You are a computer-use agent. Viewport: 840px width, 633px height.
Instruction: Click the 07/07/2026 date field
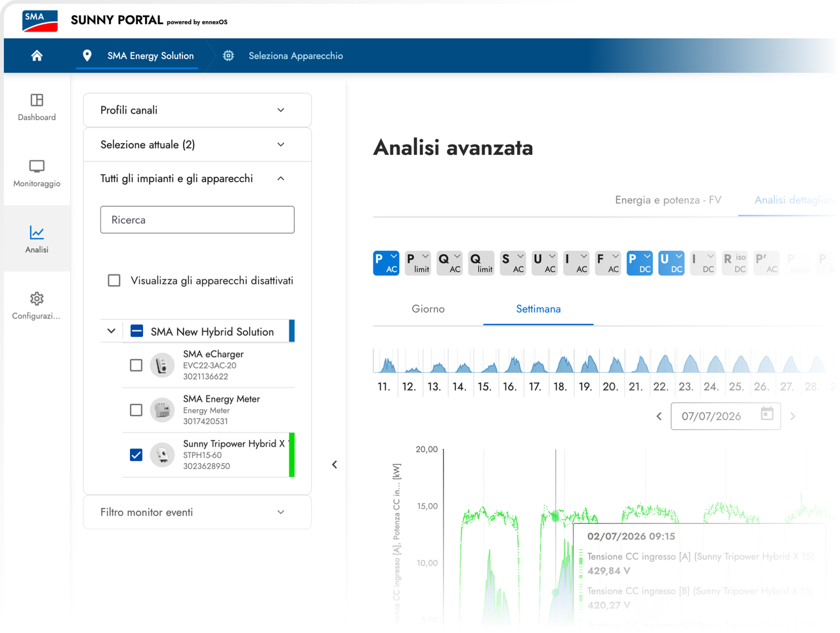(726, 416)
